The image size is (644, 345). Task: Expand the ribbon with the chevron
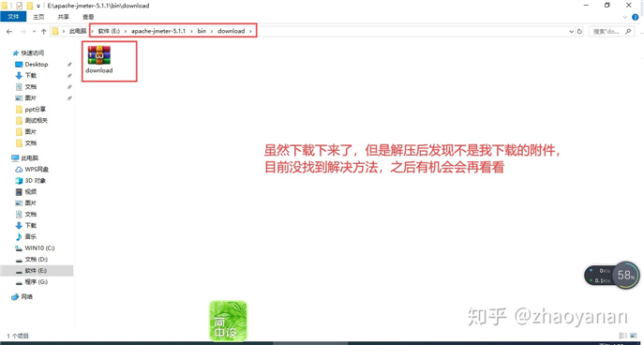(x=625, y=17)
